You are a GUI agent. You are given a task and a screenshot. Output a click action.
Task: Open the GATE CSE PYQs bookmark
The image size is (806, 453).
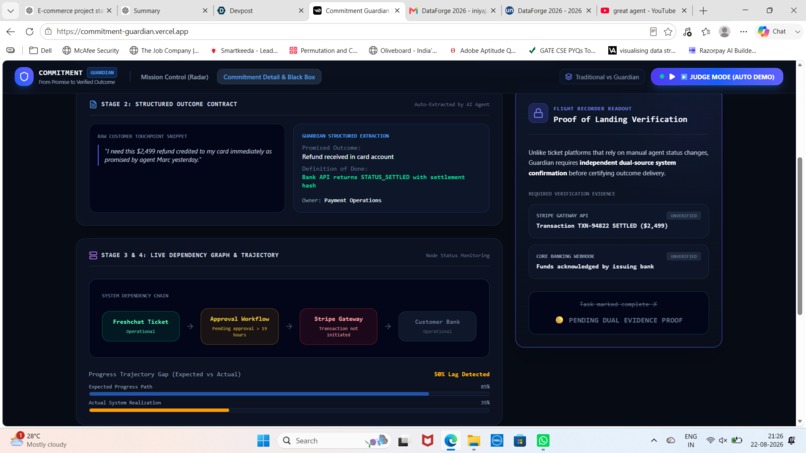[562, 50]
